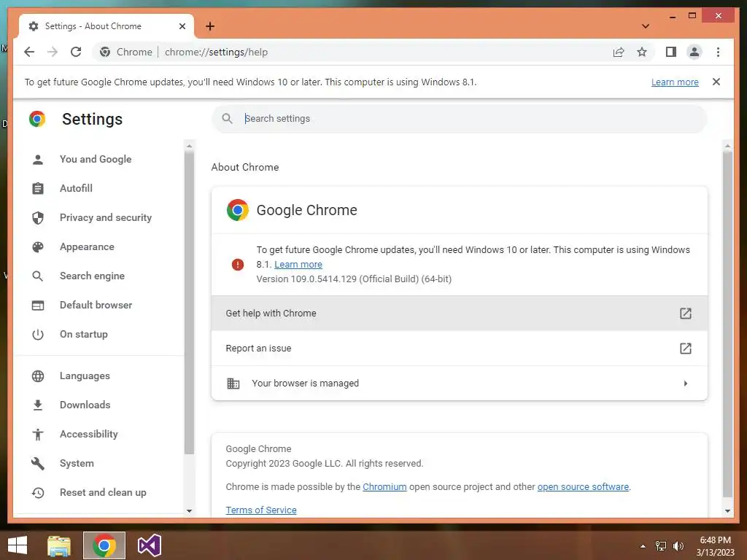The width and height of the screenshot is (747, 560).
Task: Click the person icon beside You and Google
Action: tap(38, 160)
